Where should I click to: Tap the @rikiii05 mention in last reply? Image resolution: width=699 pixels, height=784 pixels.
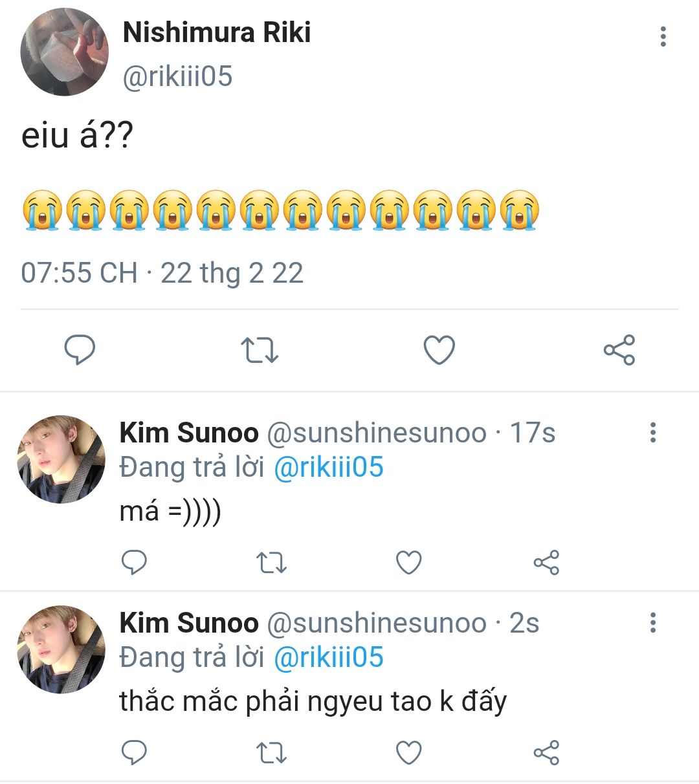coord(329,657)
